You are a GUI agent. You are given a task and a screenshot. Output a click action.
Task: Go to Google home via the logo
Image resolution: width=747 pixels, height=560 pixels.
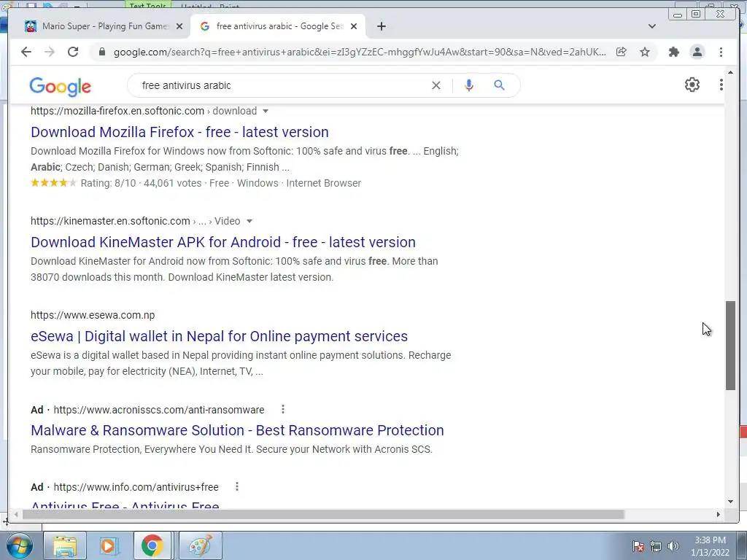60,87
